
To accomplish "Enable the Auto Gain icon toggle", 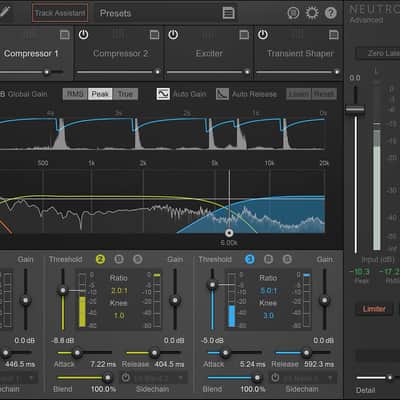I will [x=163, y=94].
